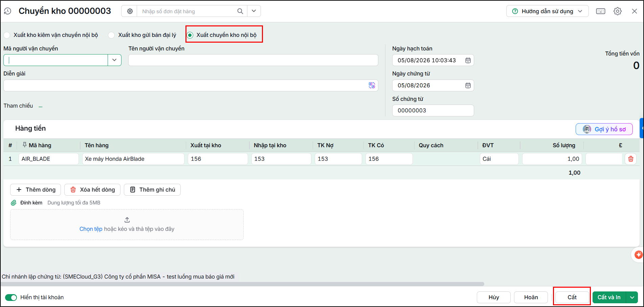
Task: Focus Mã người vận chuyển input
Action: click(x=56, y=60)
